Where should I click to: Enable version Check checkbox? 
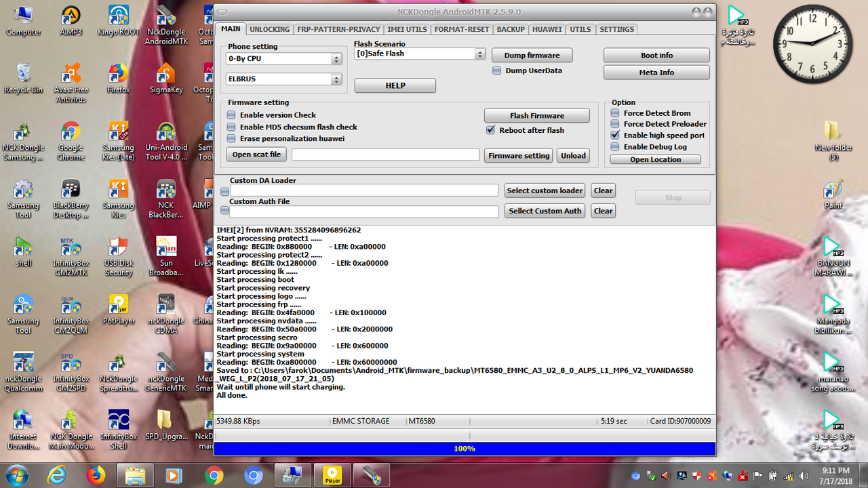click(231, 115)
